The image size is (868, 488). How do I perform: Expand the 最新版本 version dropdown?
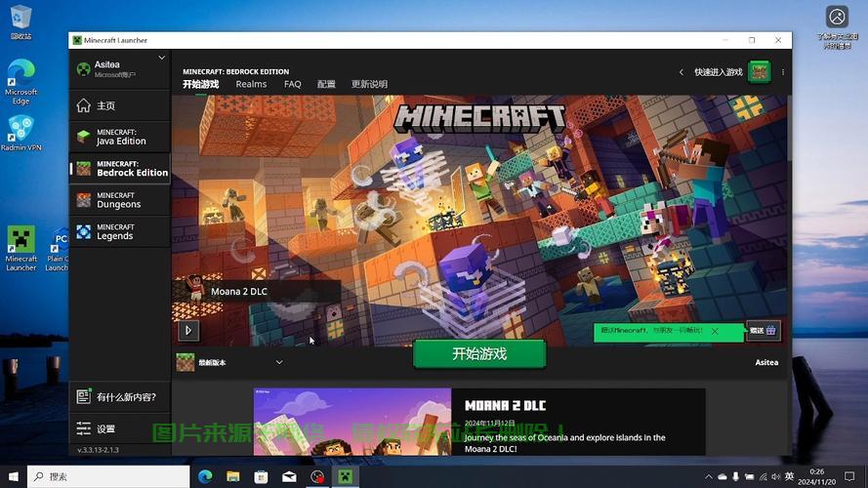pyautogui.click(x=279, y=362)
